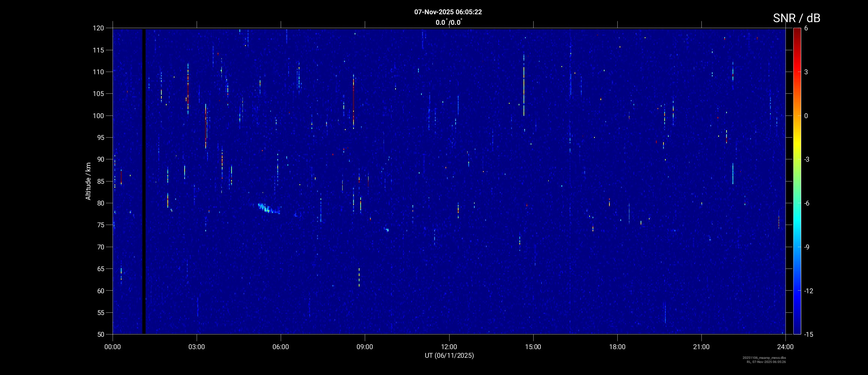Click the UT (06/11/2025) axis label
The height and width of the screenshot is (375, 868).
tap(449, 355)
